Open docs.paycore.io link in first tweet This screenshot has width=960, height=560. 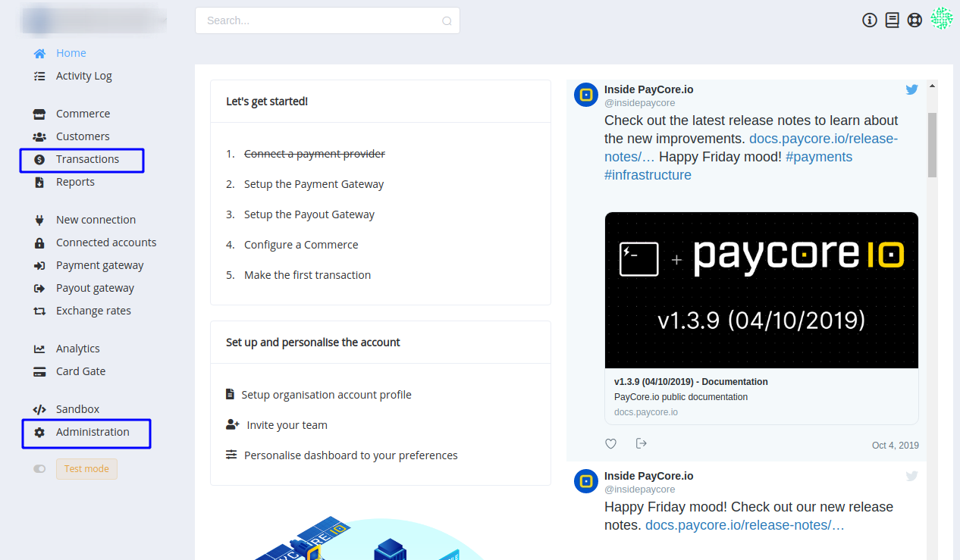(x=824, y=139)
